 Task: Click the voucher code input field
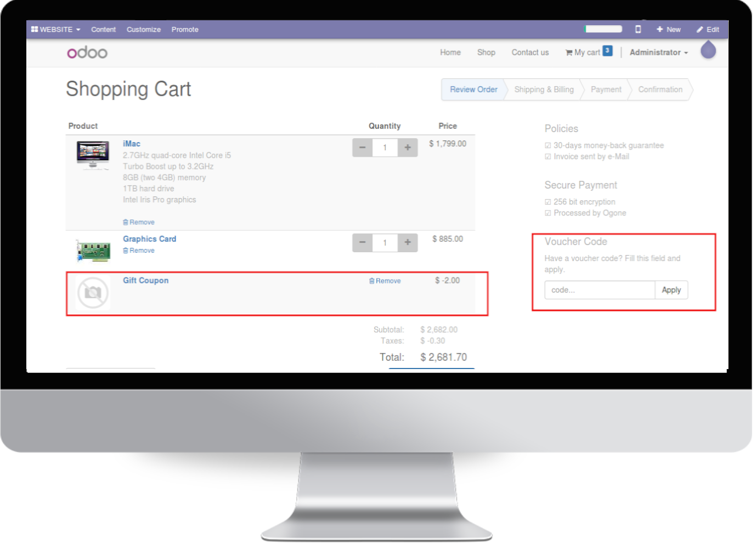pos(600,290)
